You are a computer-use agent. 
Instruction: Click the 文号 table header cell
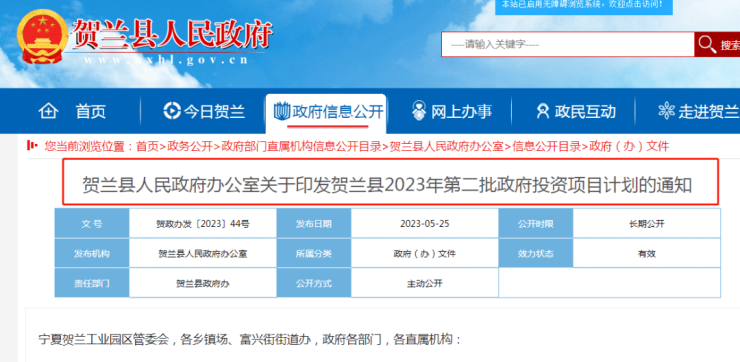tap(92, 224)
